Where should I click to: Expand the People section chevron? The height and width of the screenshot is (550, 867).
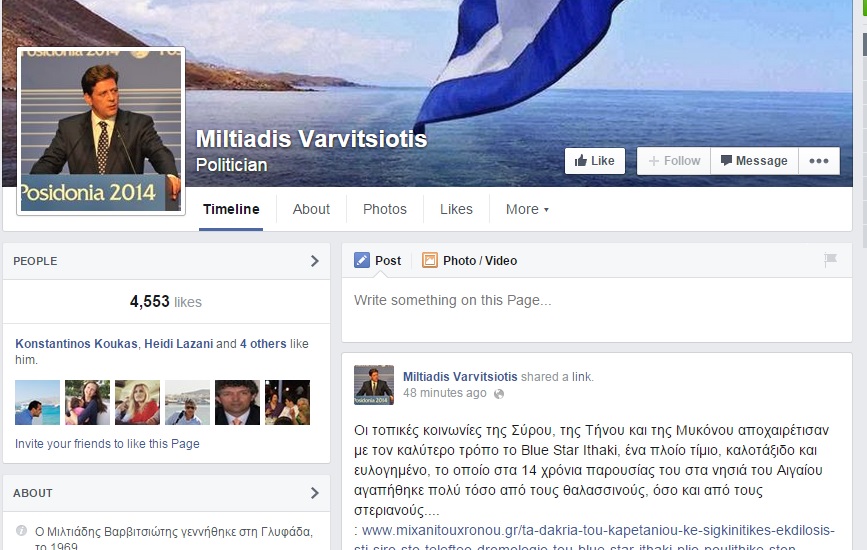click(315, 261)
